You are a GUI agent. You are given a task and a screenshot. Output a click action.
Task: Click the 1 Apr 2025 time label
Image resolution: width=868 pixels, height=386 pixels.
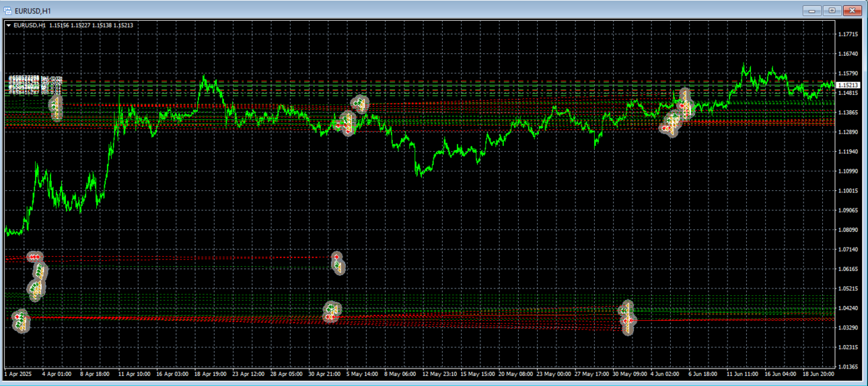tap(18, 373)
